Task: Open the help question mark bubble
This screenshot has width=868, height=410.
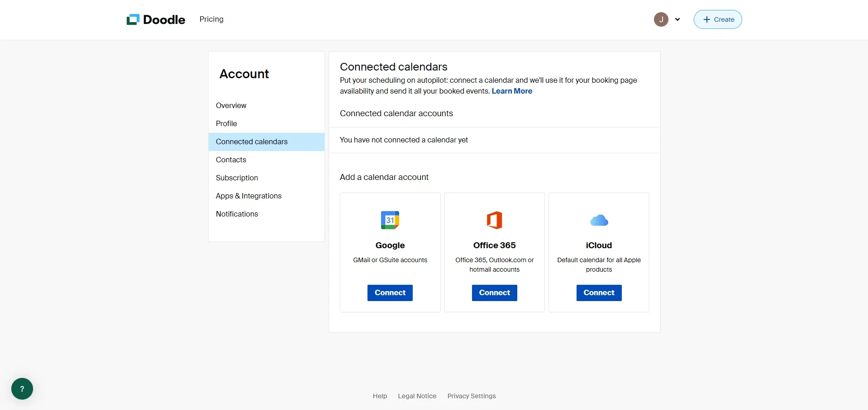Action: [x=22, y=389]
